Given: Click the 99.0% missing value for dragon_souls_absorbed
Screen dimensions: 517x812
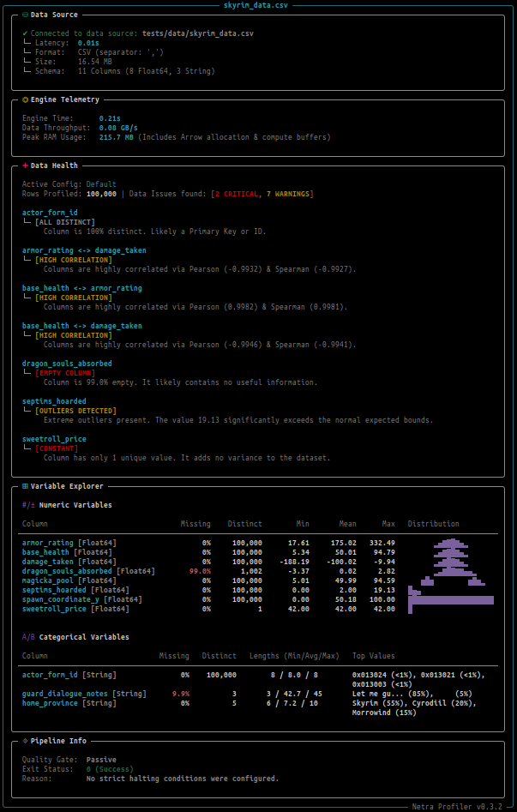Looking at the screenshot, I should click(x=200, y=571).
